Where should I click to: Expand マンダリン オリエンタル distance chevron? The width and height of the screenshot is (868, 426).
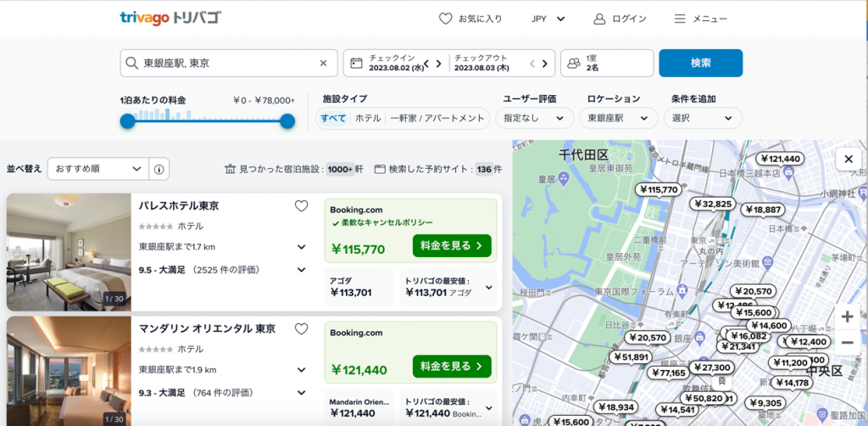302,369
